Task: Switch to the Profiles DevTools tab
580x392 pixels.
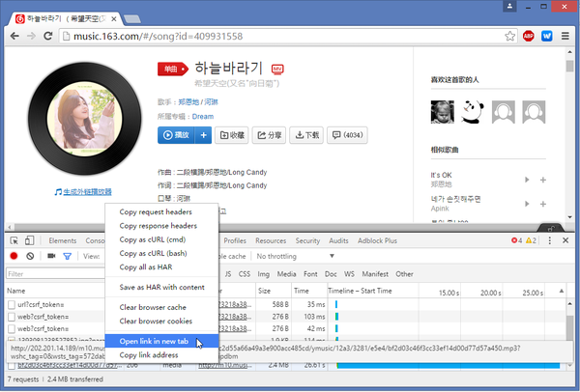Action: (x=235, y=240)
